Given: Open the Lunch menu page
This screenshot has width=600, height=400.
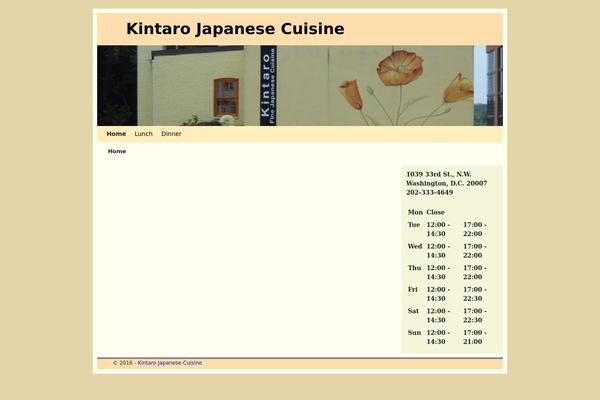Looking at the screenshot, I should (143, 134).
